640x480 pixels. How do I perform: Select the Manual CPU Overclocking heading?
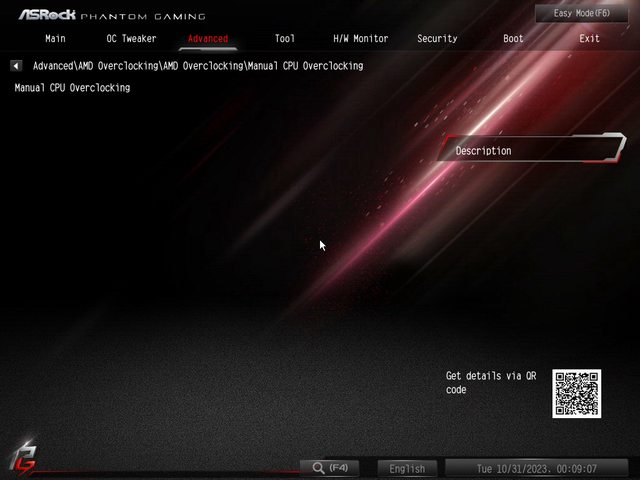coord(72,88)
